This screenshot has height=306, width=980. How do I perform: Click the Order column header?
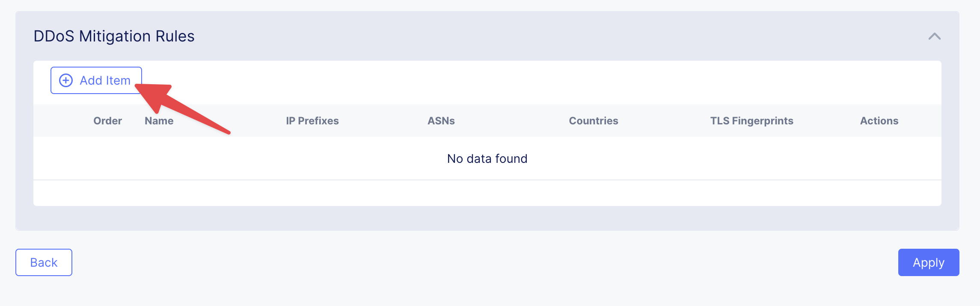pyautogui.click(x=107, y=121)
